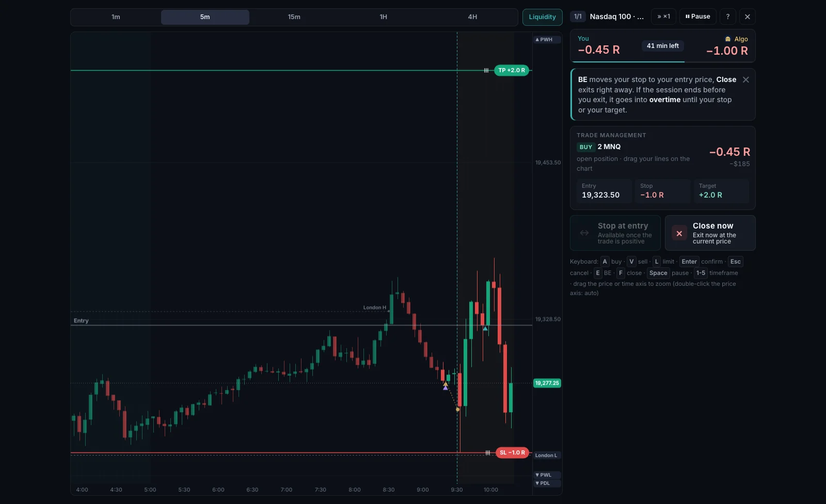Click the current price tag 19,277.25
The height and width of the screenshot is (504, 826).
[547, 383]
